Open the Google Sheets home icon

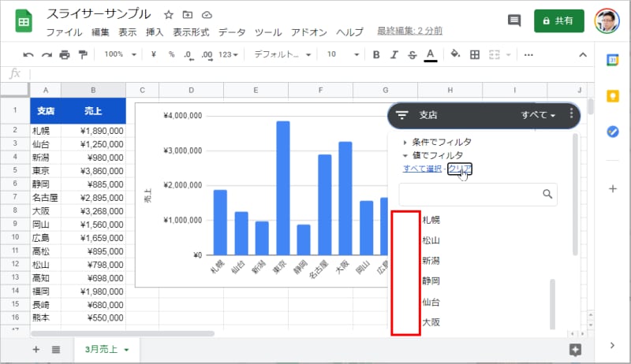[24, 21]
